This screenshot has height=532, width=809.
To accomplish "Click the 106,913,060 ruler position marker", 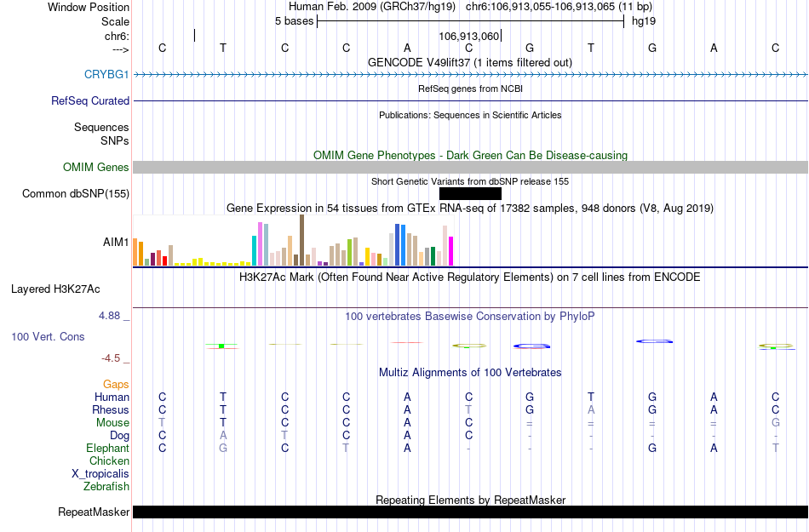I will [469, 36].
